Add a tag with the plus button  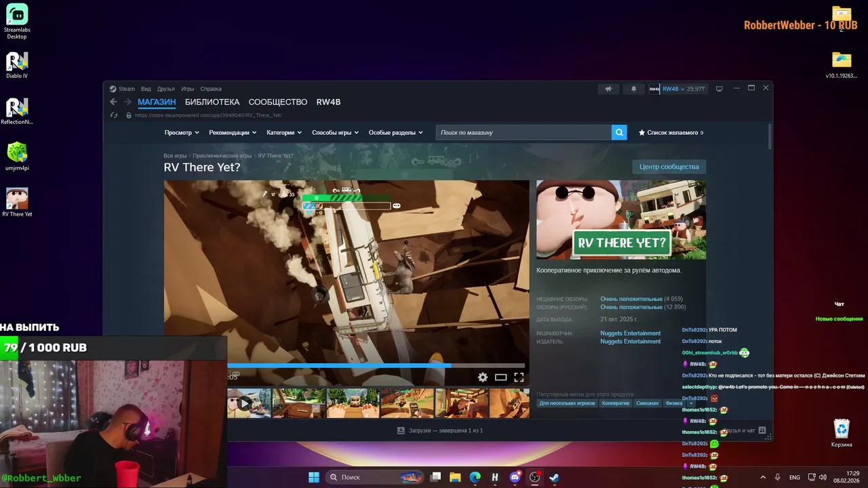[691, 403]
